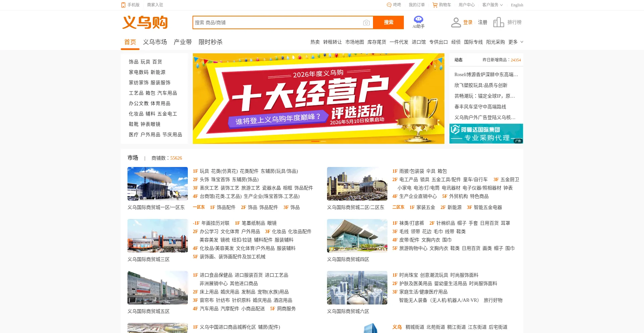Click 义乌国际商贸城三区 caption link
Screen dimensions: 644x333
pos(149,259)
